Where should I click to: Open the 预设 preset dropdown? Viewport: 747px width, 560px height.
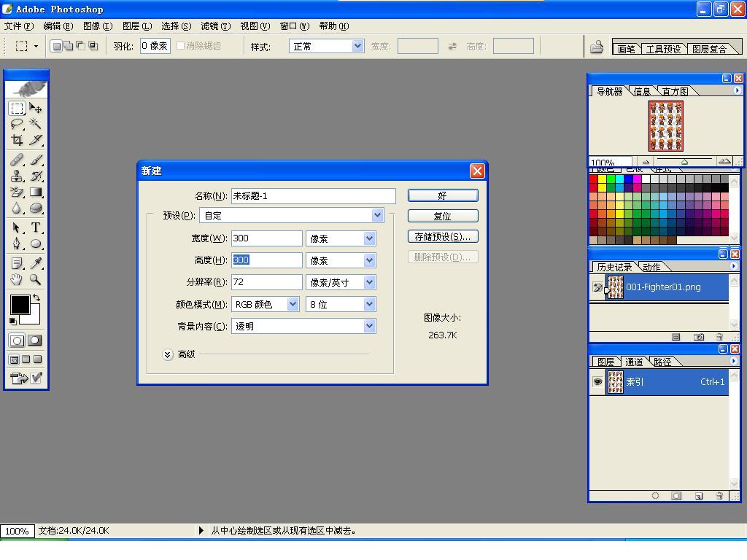coord(377,215)
